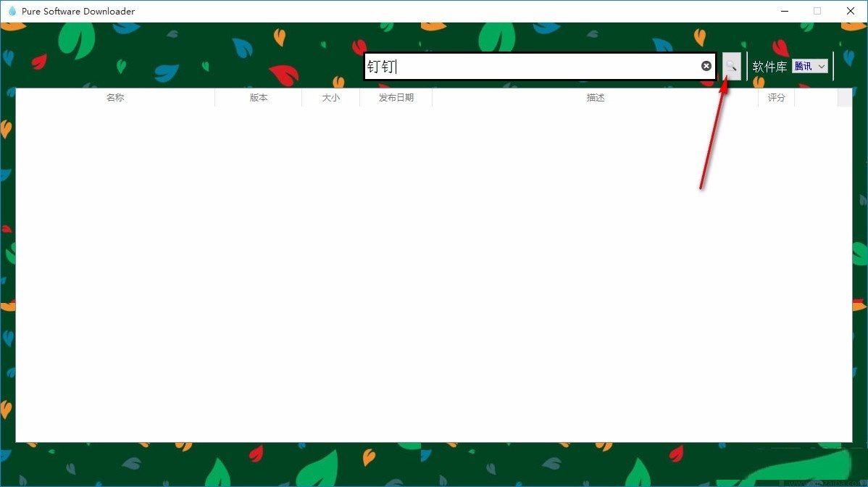
Task: Minimize the Pure Software Downloader window
Action: point(784,11)
